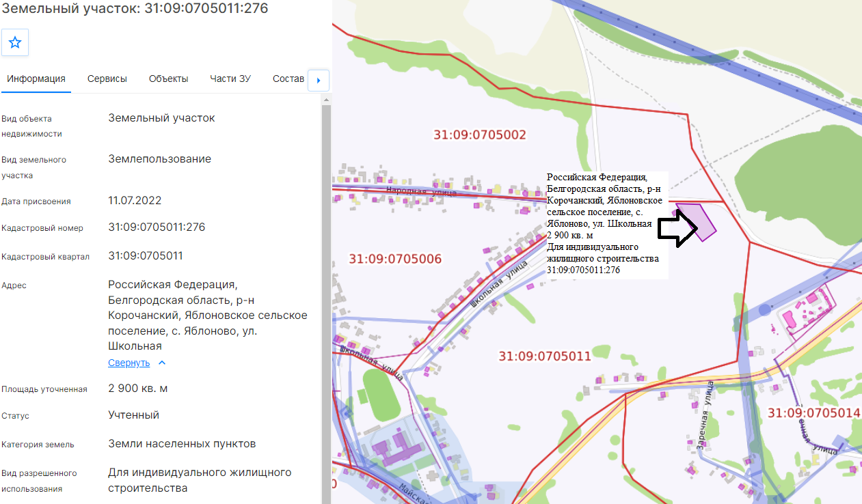Click cadastral quarter label 31:09:0705011 on map

pyautogui.click(x=545, y=356)
